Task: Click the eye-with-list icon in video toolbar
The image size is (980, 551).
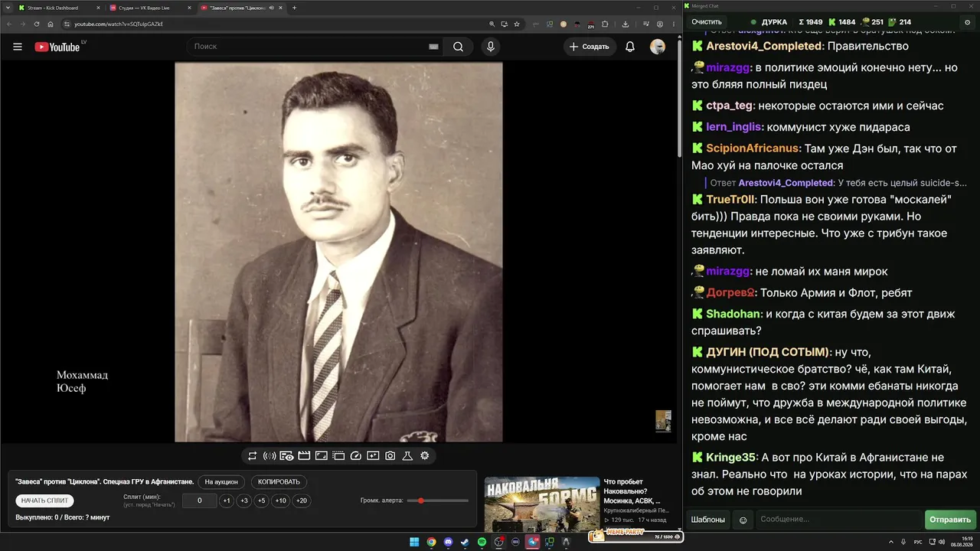Action: [x=286, y=456]
